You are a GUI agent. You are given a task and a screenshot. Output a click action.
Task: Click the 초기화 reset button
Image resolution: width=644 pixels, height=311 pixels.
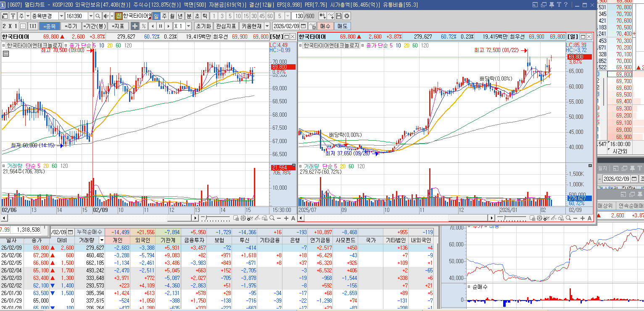(x=203, y=26)
